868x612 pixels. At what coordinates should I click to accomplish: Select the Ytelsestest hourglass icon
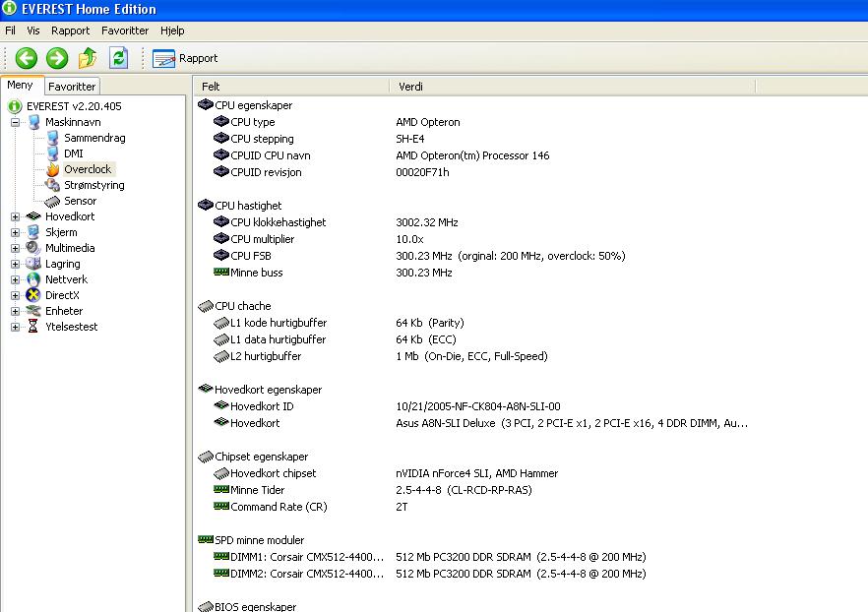33,327
